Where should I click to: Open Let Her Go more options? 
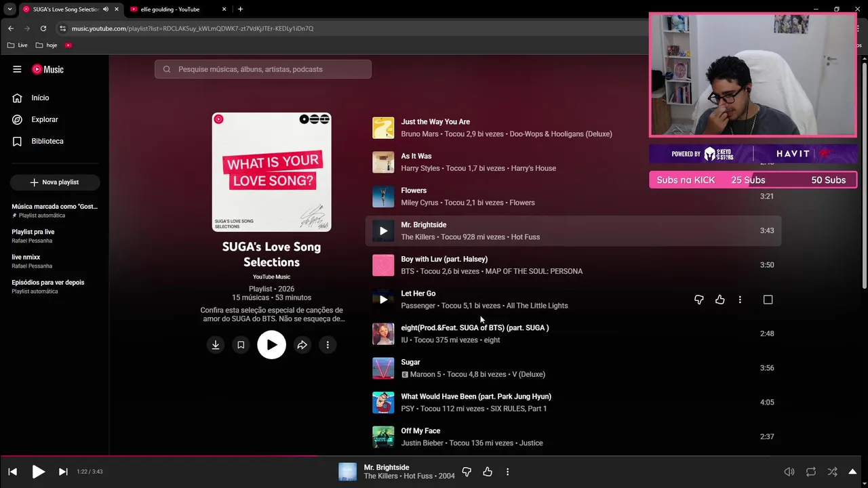coord(740,300)
